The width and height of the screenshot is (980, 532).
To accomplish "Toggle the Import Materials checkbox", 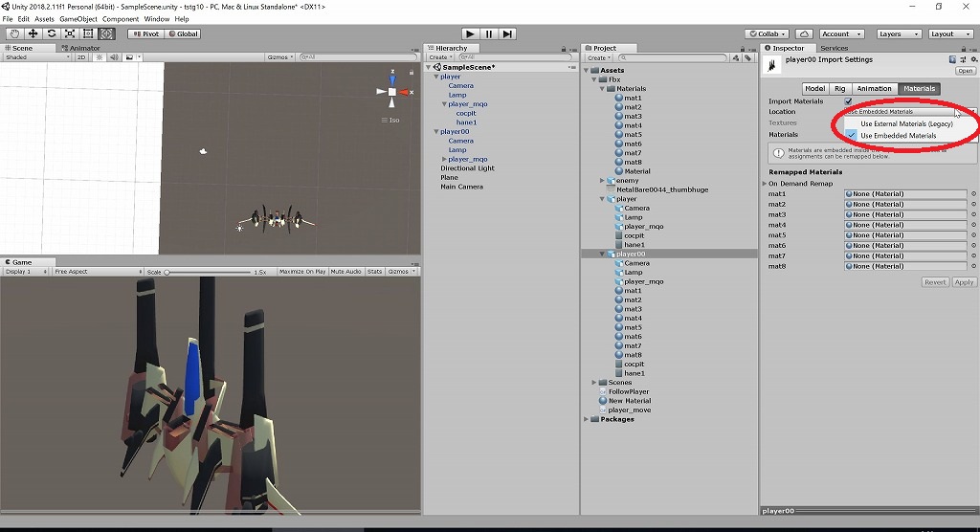I will coord(848,101).
